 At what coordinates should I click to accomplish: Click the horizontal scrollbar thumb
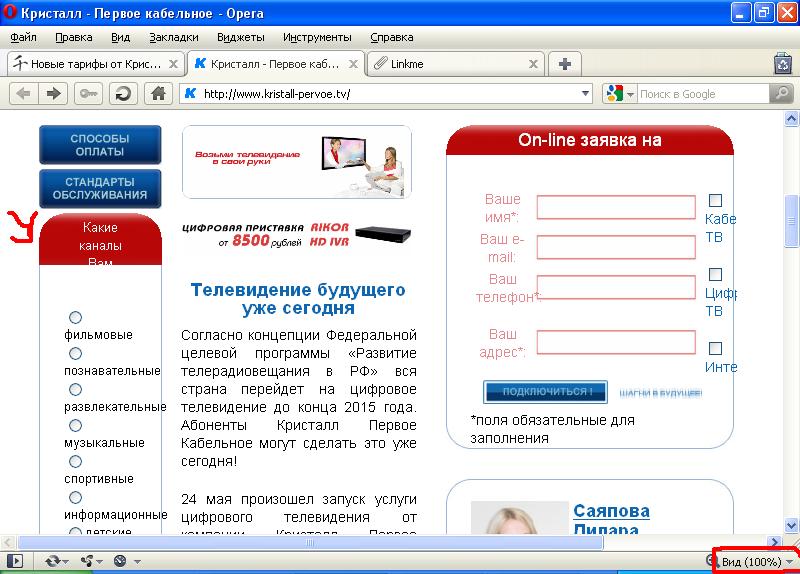(310, 542)
